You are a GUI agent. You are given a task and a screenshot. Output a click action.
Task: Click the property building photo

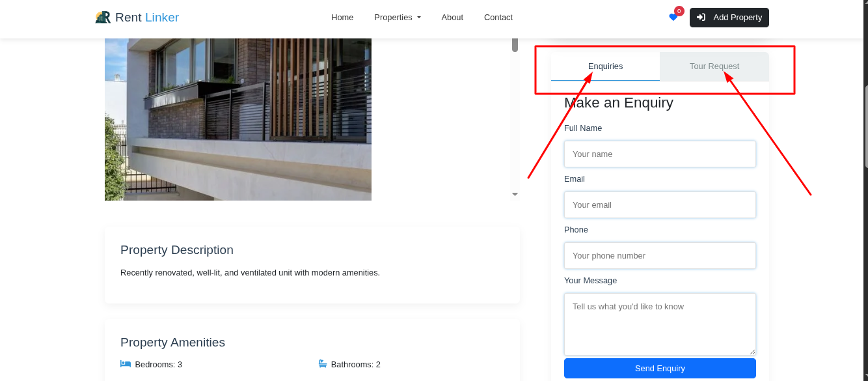coord(238,119)
